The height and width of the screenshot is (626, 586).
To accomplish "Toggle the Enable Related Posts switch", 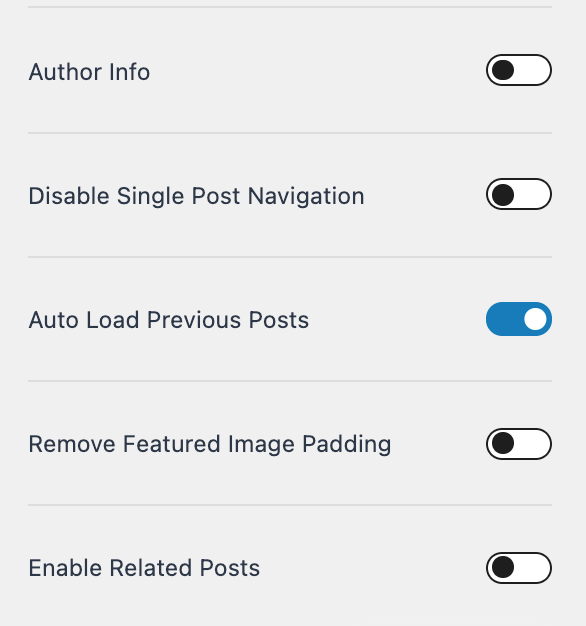I will (519, 568).
